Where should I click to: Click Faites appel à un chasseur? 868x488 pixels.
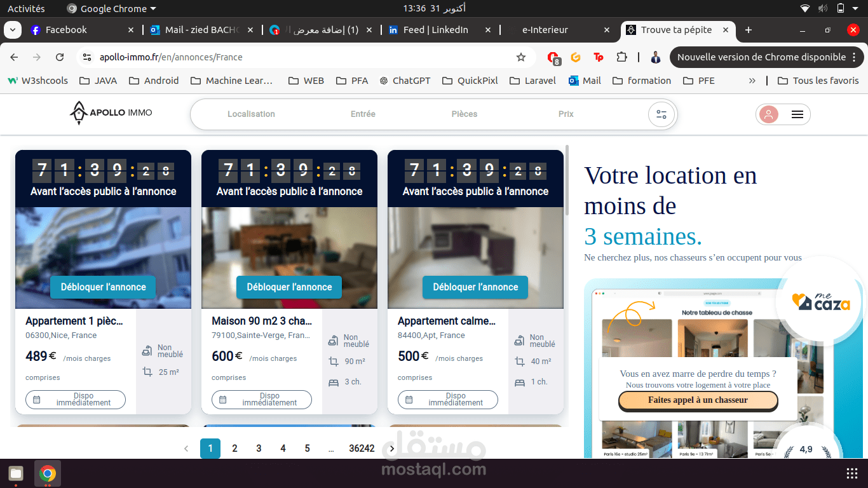click(698, 400)
